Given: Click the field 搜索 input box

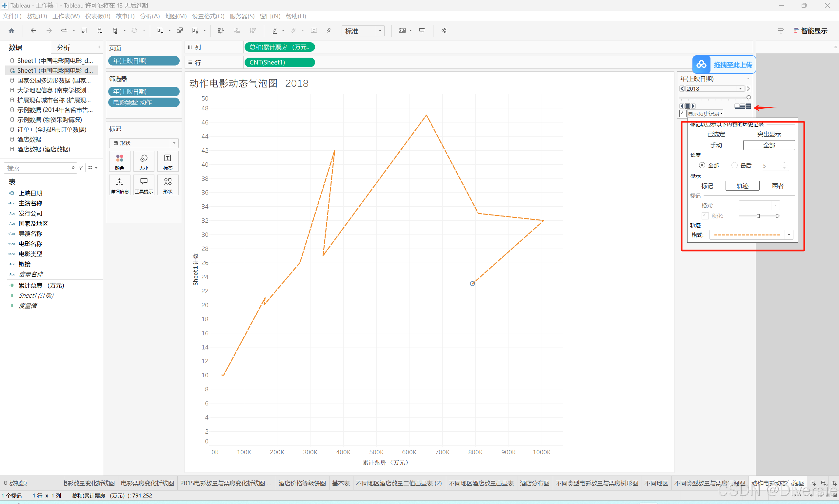Looking at the screenshot, I should [37, 168].
